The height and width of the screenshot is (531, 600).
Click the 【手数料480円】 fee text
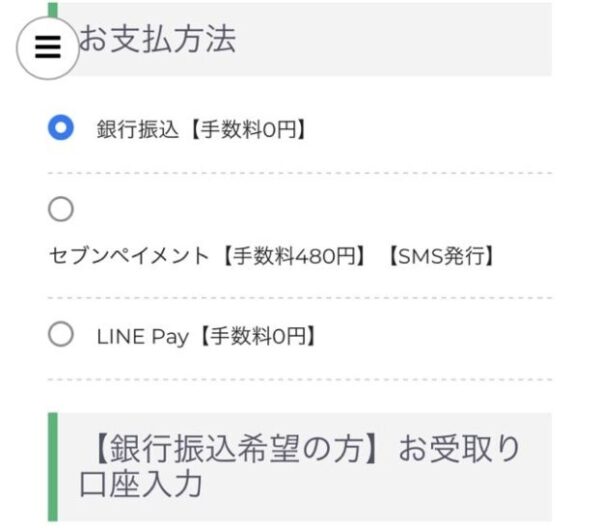[293, 256]
